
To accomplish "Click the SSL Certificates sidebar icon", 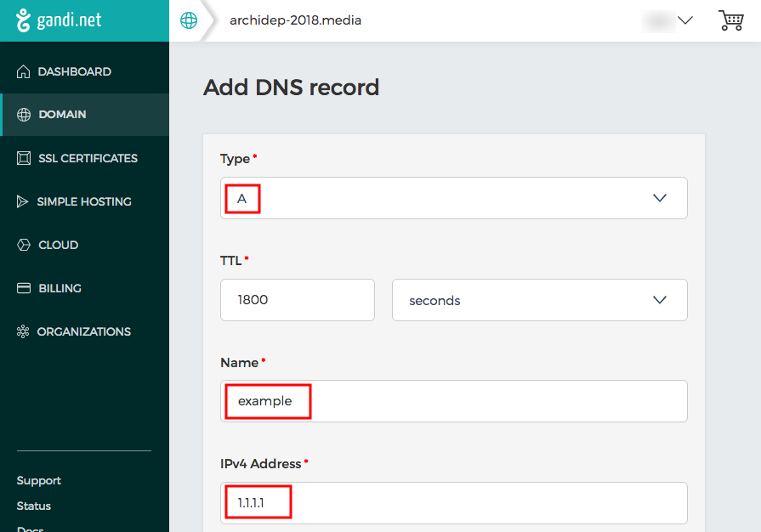I will click(x=23, y=158).
